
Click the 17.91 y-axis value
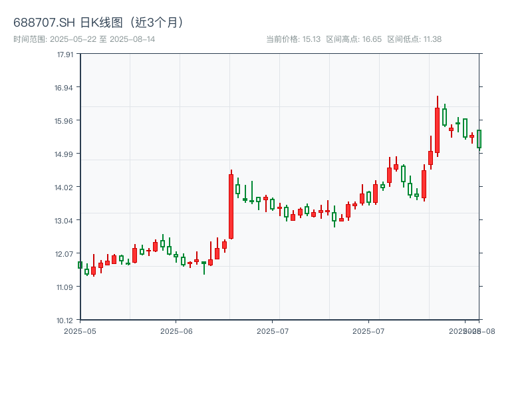[65, 55]
